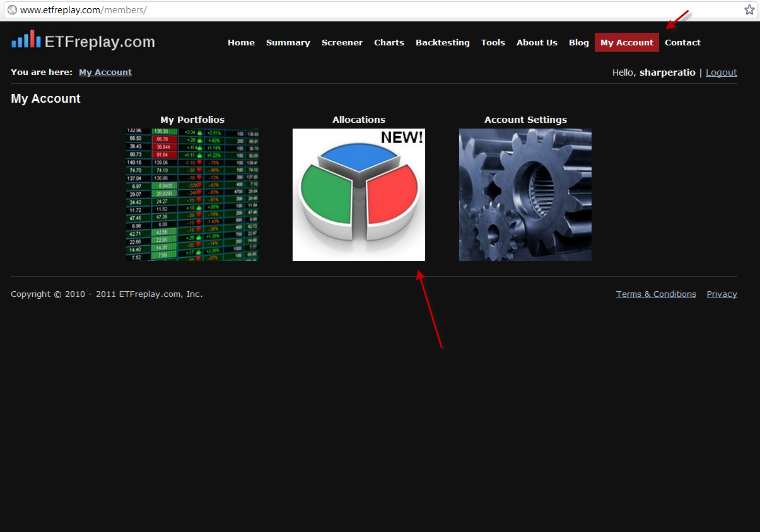Screen dimensions: 760x532
Task: Click the sharperatio username text
Action: click(667, 72)
